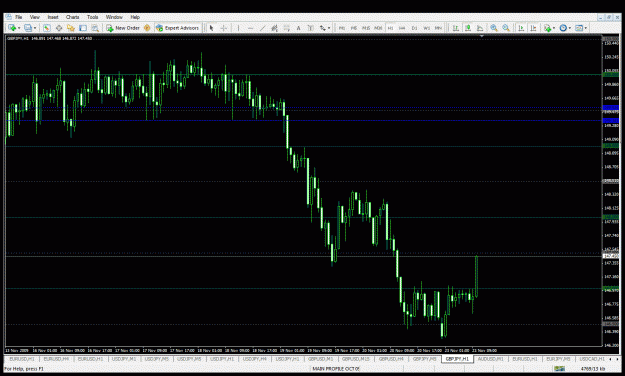Launch MetaEditor from the toolbar
Screen dimensions: 625x376
pyautogui.click(x=147, y=28)
